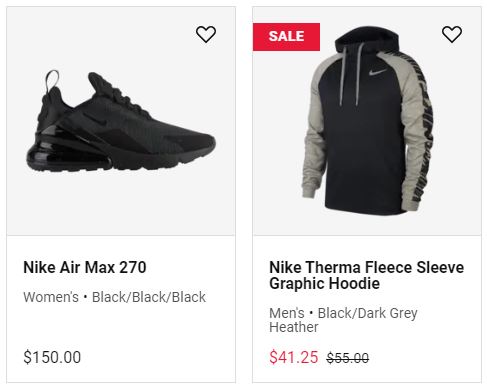Click the Nike swoosh on the hoodie chest
487x391 pixels.
(x=378, y=72)
